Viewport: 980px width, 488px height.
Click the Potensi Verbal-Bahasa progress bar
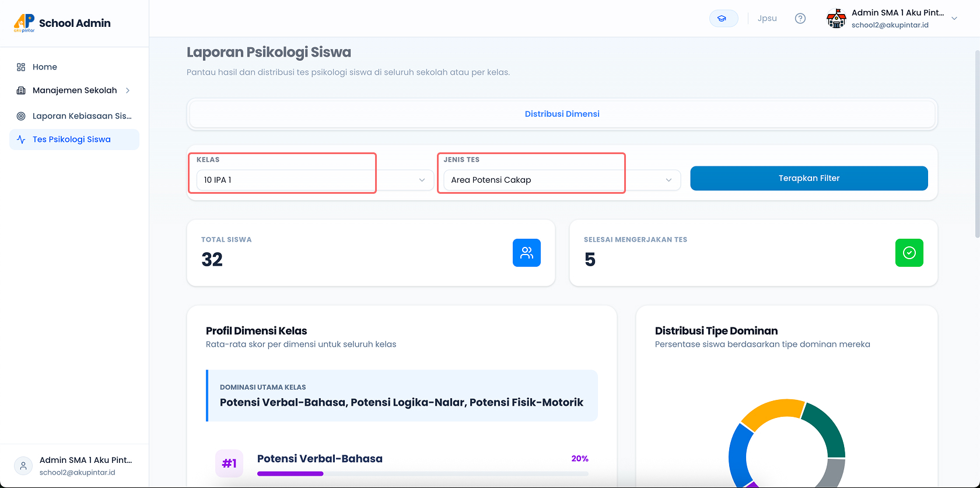pyautogui.click(x=423, y=474)
